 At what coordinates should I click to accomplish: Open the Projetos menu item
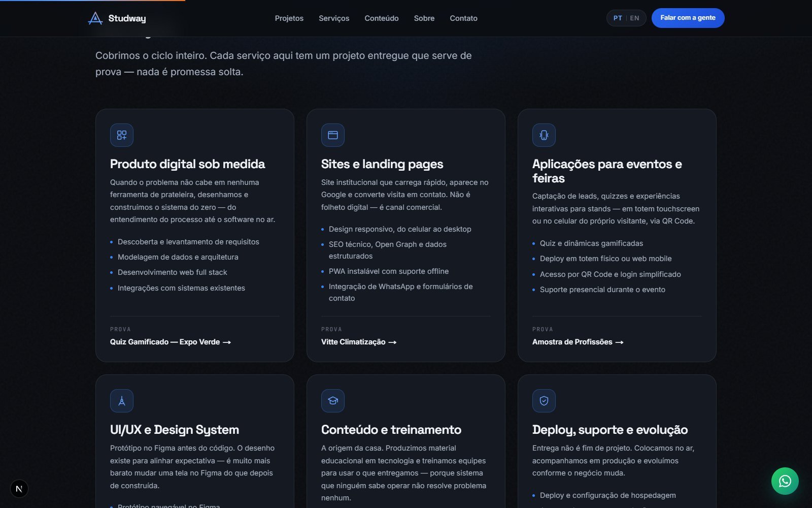pos(289,18)
